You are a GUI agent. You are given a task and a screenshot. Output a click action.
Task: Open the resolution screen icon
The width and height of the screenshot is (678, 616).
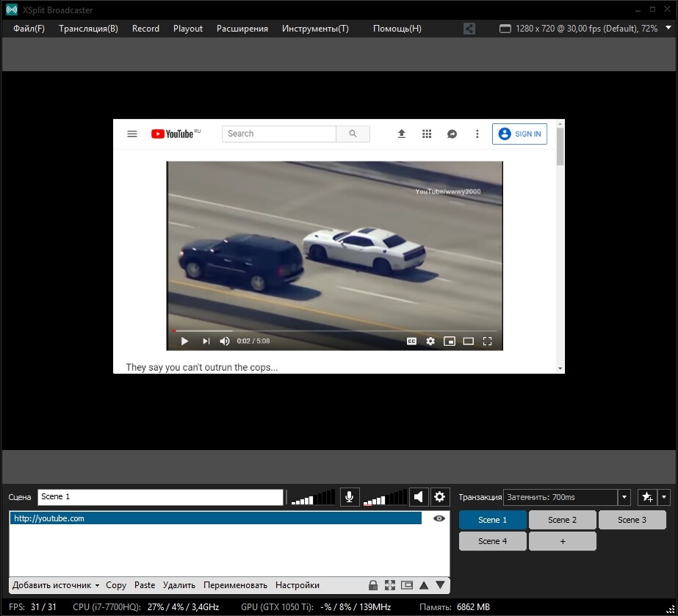coord(505,29)
